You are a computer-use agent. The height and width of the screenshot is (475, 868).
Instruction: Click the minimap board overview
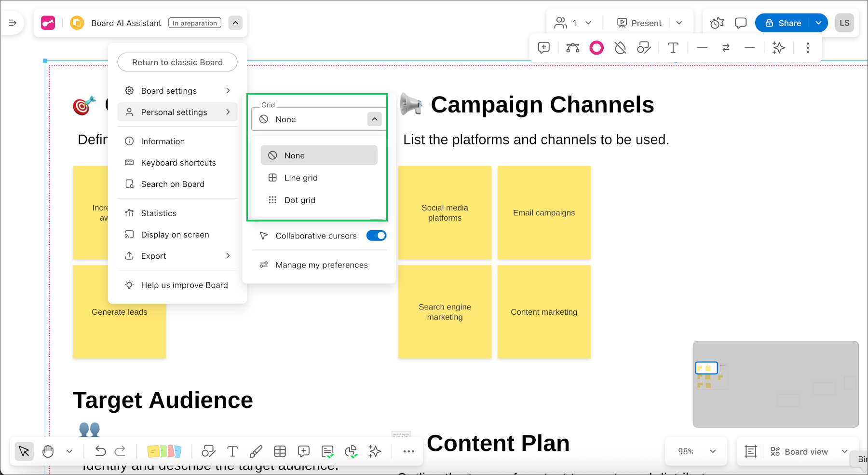pos(775,384)
